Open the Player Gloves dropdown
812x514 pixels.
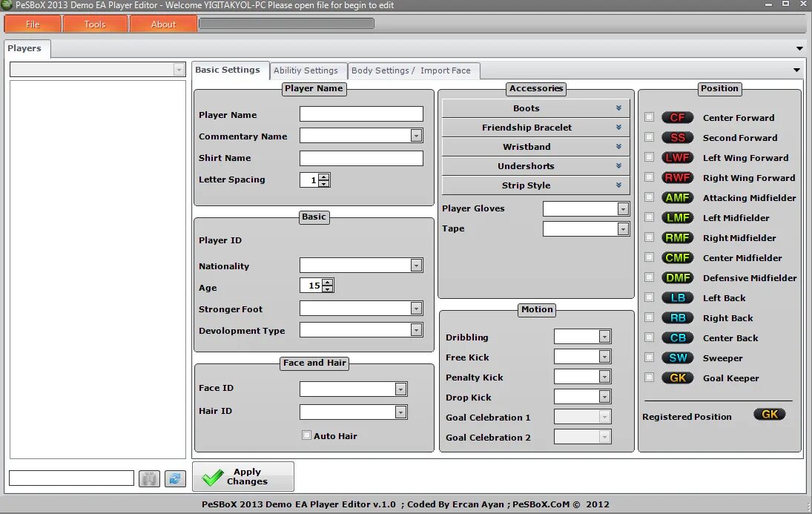(623, 209)
